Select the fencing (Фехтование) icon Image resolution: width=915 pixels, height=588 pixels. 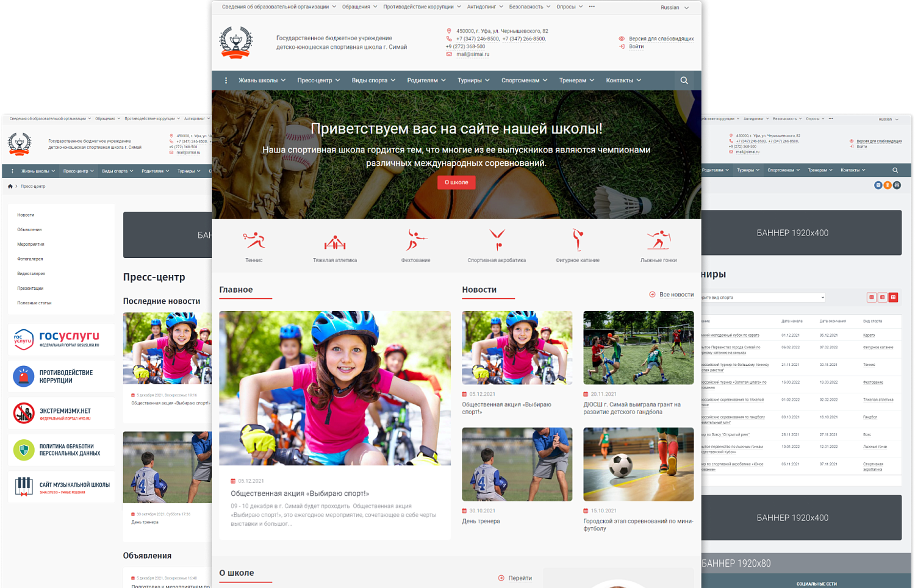[415, 240]
